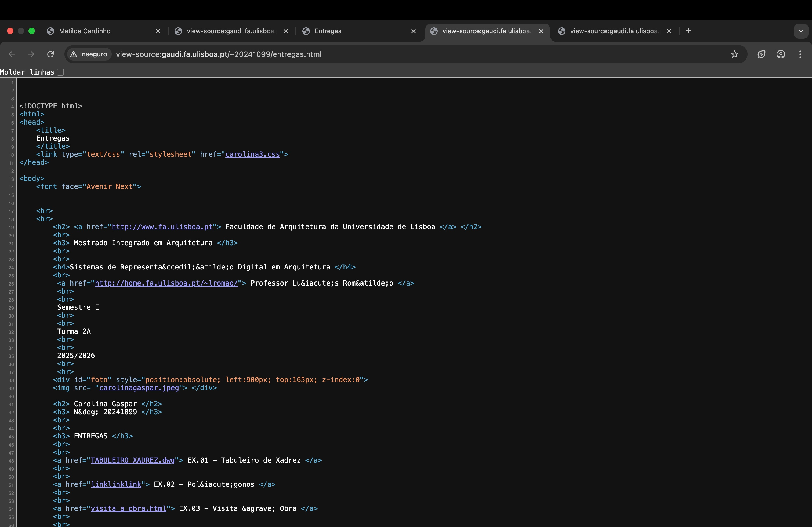Click the Inseguro security warning chip
Viewport: 812px width, 527px height.
click(89, 54)
